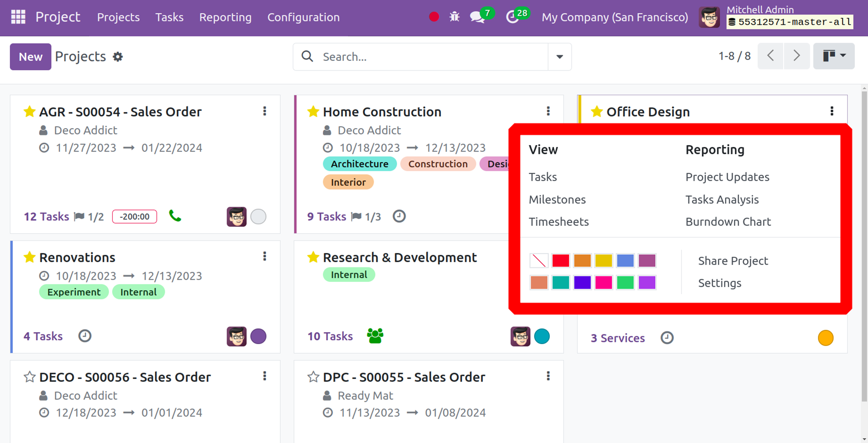Open the 12 Tasks link on AGR project
This screenshot has height=443, width=868.
coord(46,216)
